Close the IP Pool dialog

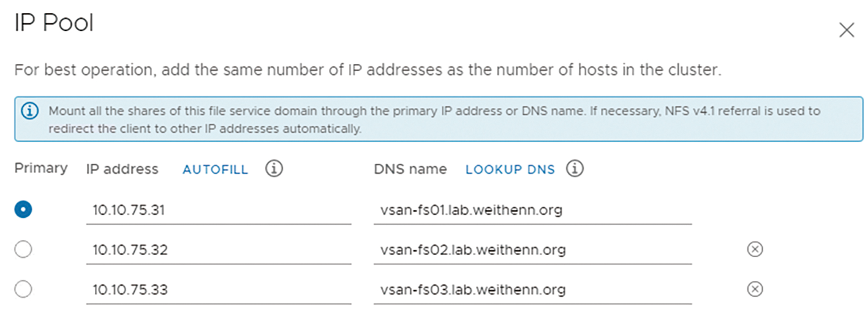tap(846, 30)
